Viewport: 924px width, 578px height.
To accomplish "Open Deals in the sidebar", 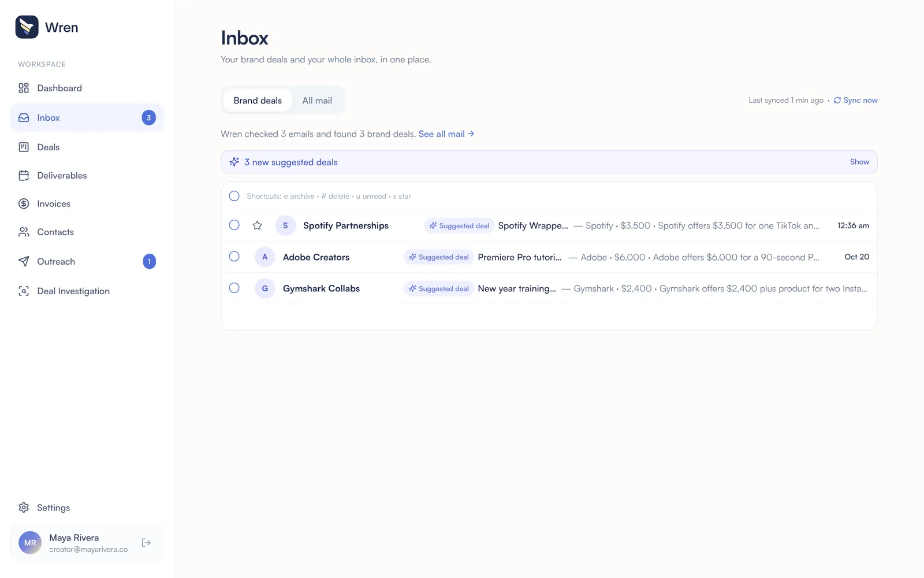I will click(87, 147).
